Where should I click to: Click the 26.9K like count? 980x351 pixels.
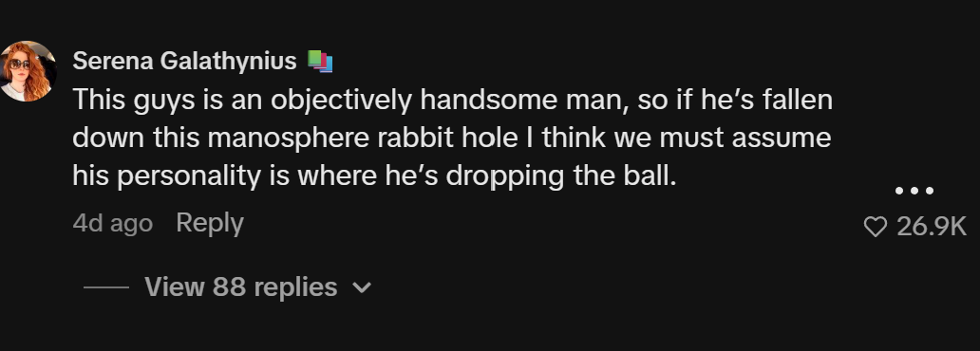(x=932, y=227)
